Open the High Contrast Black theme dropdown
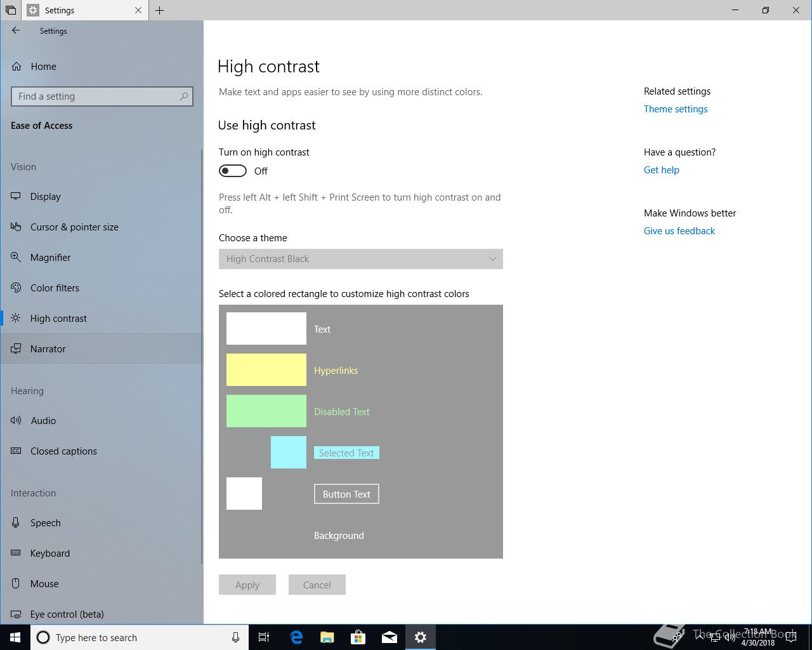The image size is (812, 650). point(361,259)
